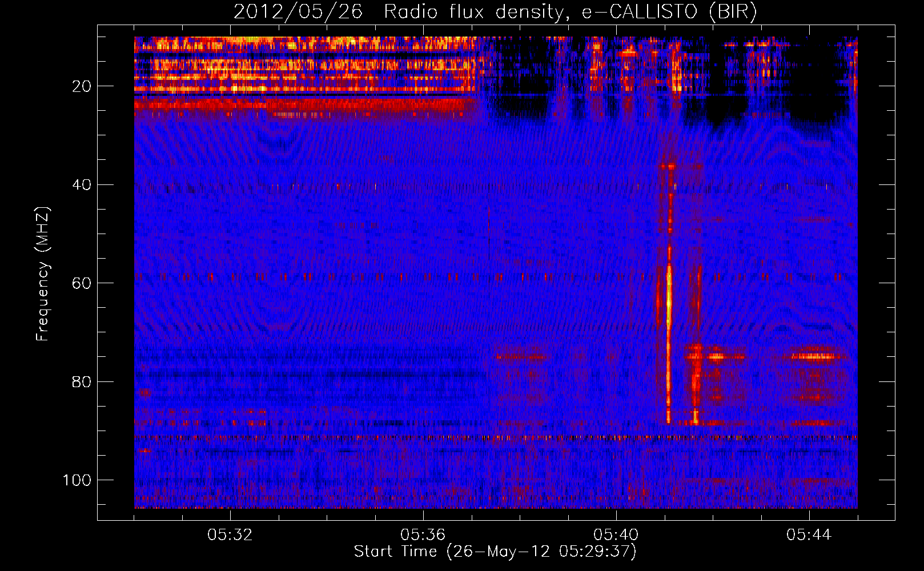Screen dimensions: 924x571
Task: Click the plot title "2012/05/26 Radio flux density, e-CALLISTO (BIR)"
Action: pyautogui.click(x=495, y=12)
